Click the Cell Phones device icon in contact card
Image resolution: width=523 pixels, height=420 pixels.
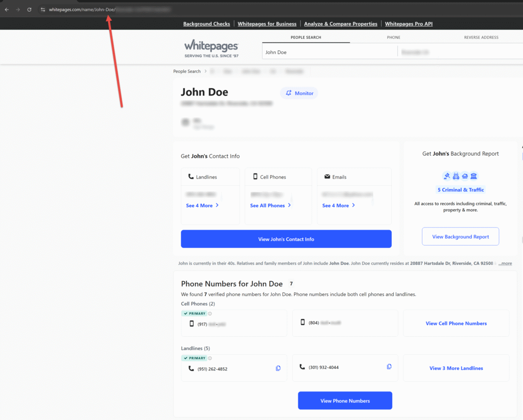click(x=255, y=177)
